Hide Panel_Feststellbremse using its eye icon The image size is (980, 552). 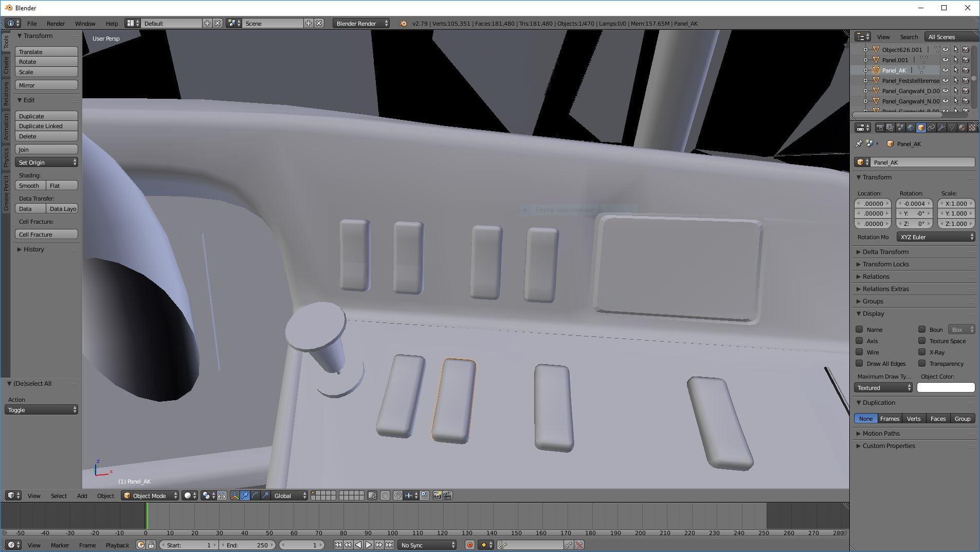pyautogui.click(x=945, y=80)
